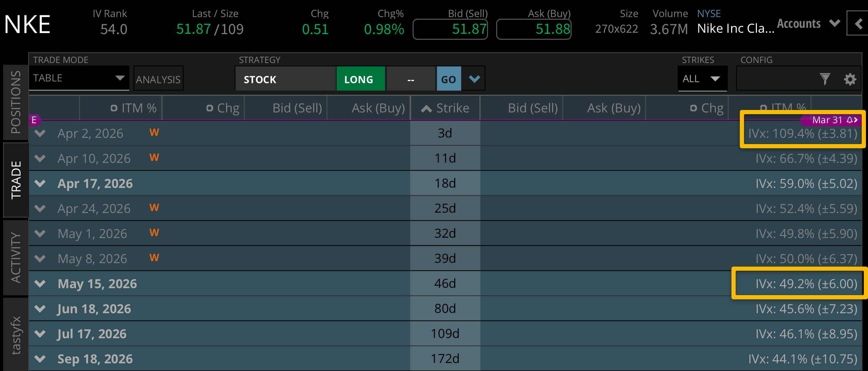
Task: Collapse the side panel arrow icon
Action: pyautogui.click(x=858, y=24)
